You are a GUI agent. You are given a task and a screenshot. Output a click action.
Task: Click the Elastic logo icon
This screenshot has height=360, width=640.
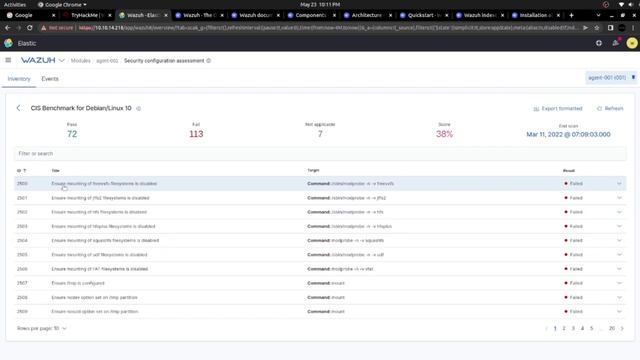[8, 43]
